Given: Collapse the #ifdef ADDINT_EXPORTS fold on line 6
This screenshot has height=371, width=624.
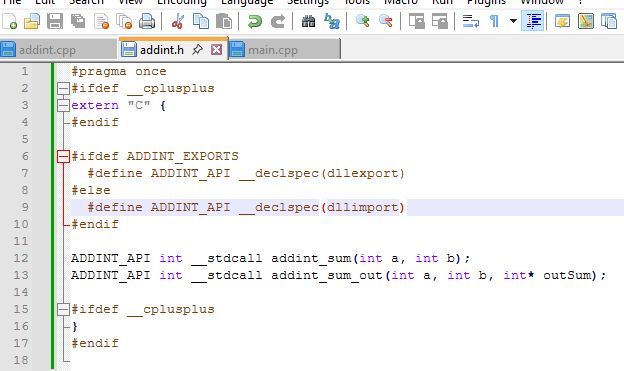Looking at the screenshot, I should pos(63,156).
